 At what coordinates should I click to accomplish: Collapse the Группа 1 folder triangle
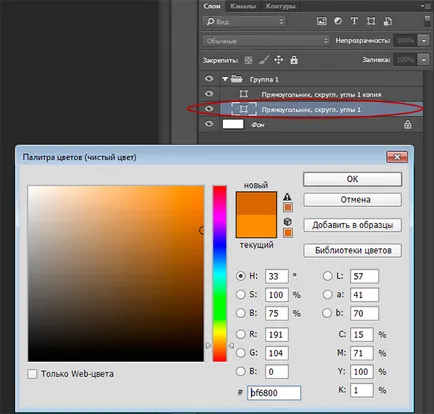pyautogui.click(x=225, y=79)
